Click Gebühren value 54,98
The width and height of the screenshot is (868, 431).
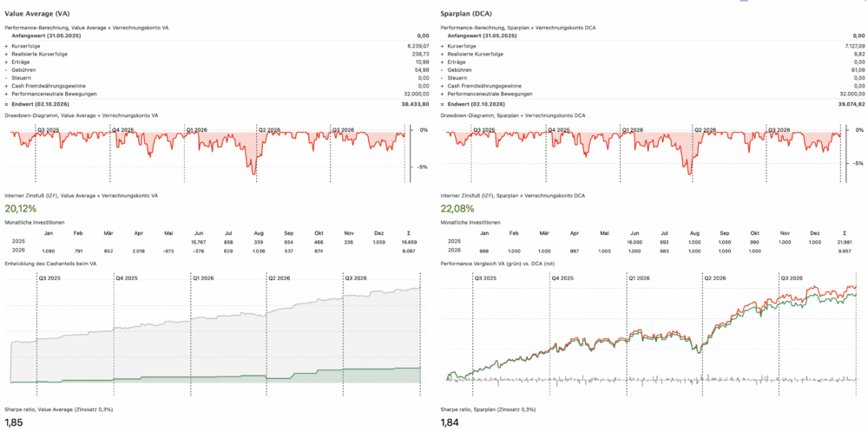click(423, 70)
